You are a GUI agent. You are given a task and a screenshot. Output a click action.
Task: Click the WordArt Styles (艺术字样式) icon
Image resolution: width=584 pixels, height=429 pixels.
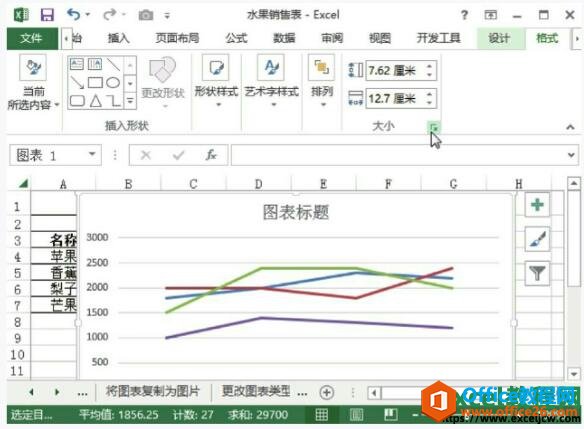point(271,67)
